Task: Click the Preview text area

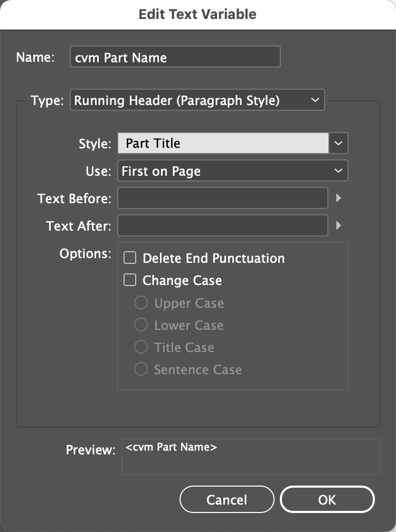Action: pyautogui.click(x=250, y=456)
